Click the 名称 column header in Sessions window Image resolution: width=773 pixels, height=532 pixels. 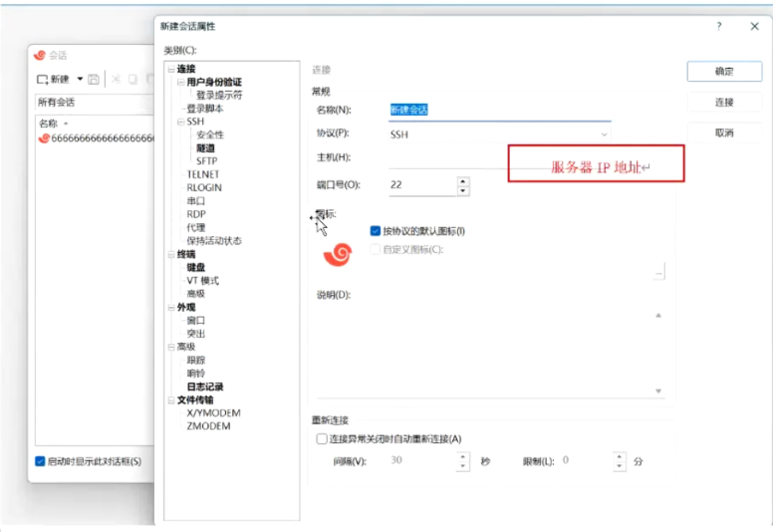point(48,124)
